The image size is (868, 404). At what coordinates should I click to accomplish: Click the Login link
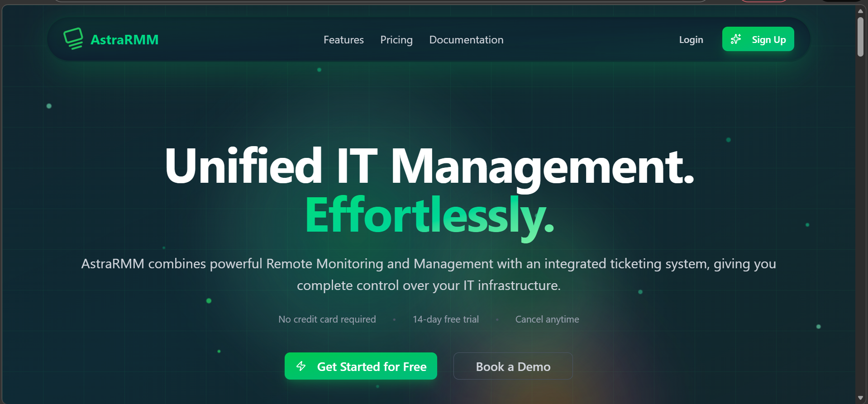pyautogui.click(x=691, y=40)
